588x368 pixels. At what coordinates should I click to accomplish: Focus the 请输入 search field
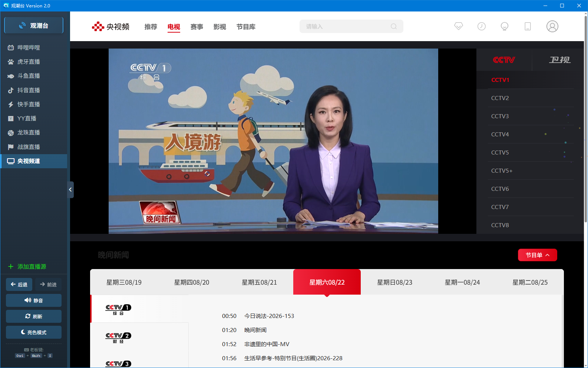click(351, 26)
